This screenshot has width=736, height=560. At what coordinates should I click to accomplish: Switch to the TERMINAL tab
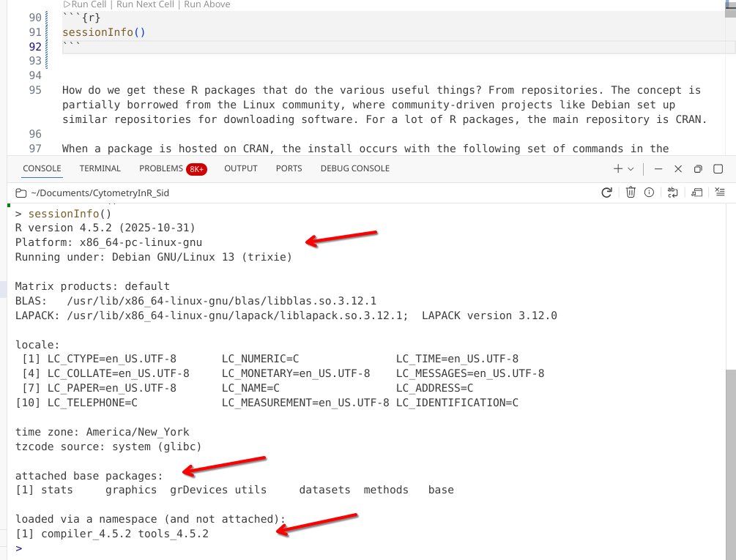click(x=100, y=168)
